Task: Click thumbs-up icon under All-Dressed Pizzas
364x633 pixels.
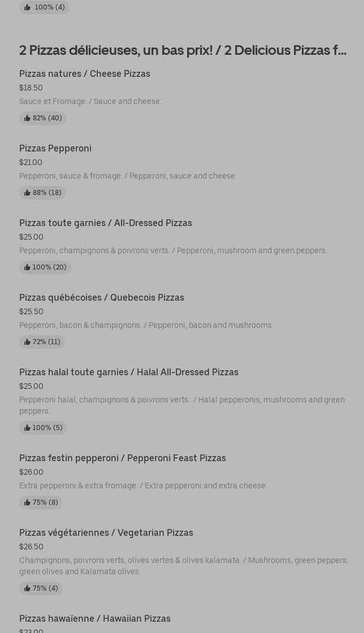Action: coord(27,267)
